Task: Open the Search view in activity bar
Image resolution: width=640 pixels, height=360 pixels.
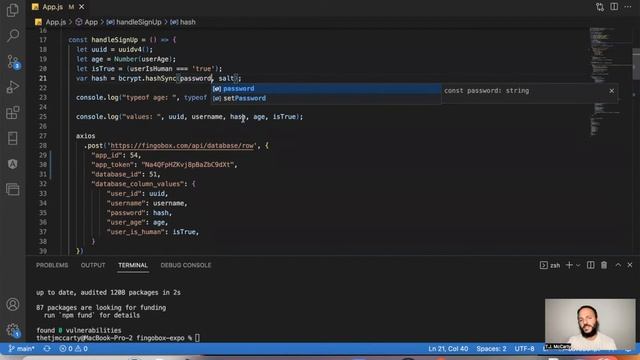Action: tap(13, 36)
